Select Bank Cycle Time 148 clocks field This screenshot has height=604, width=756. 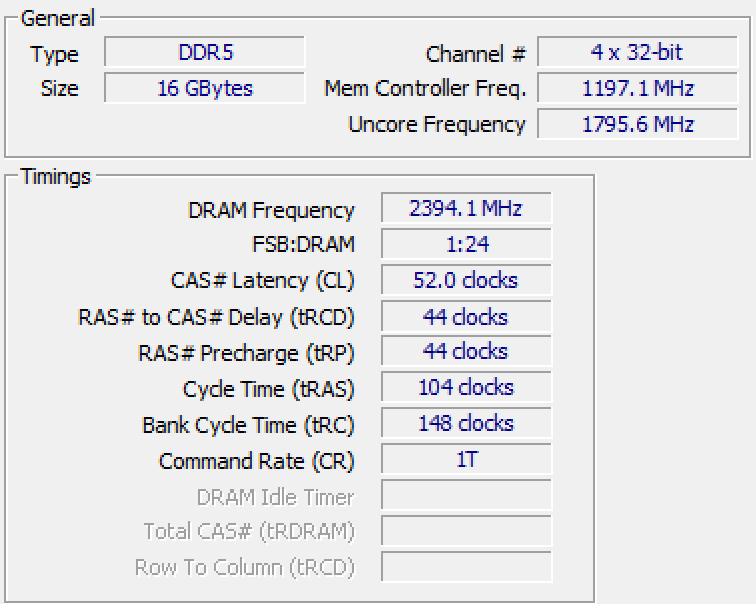point(466,423)
